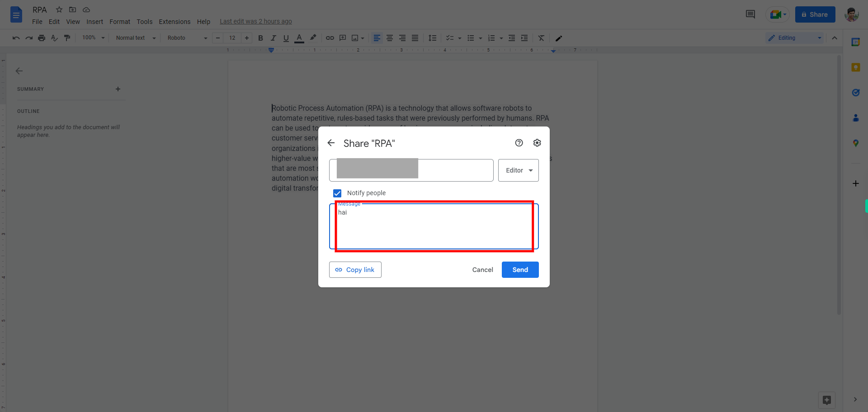Click the numbered list icon

tap(491, 38)
